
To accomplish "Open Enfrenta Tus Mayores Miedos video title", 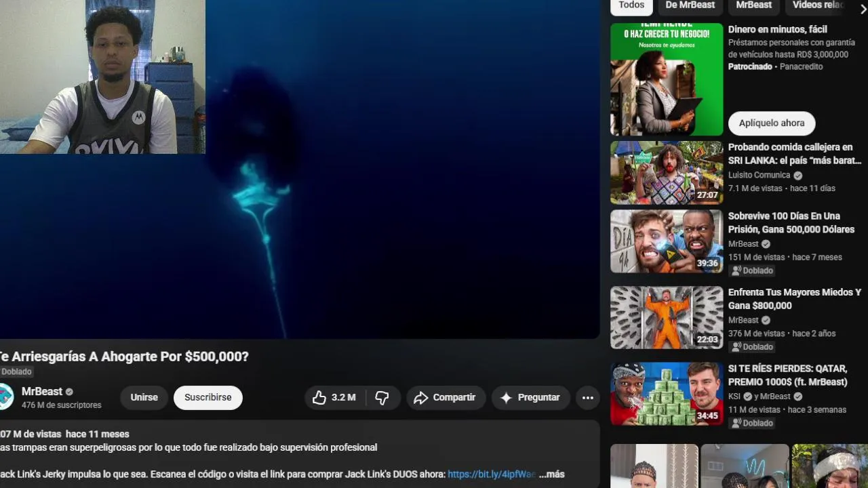I will [x=795, y=299].
